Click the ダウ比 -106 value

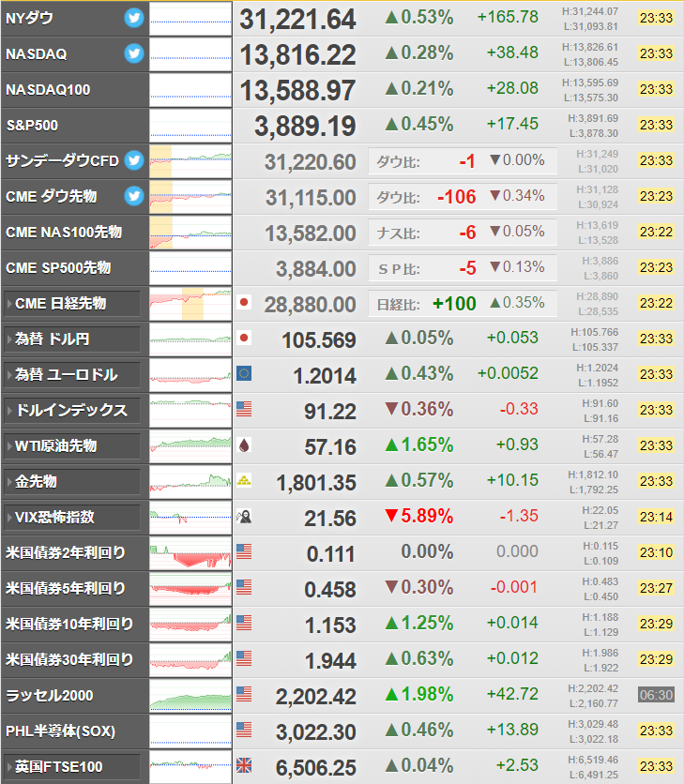pos(456,197)
